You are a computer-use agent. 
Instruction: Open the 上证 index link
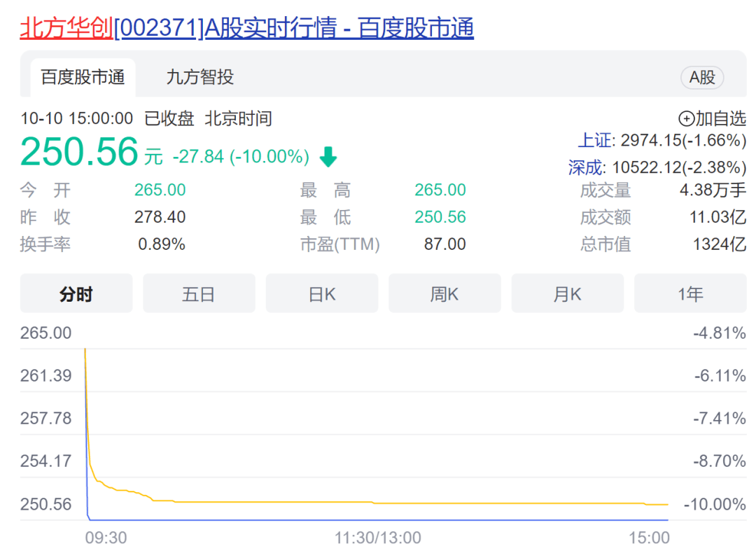point(594,140)
